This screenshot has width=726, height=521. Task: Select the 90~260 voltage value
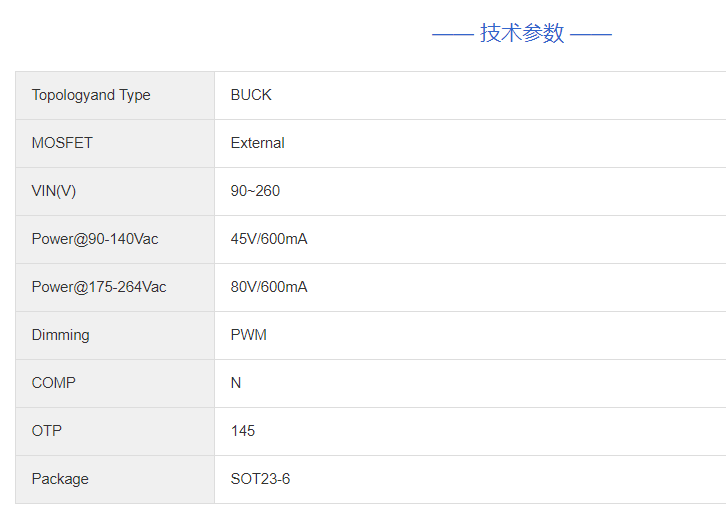(255, 191)
